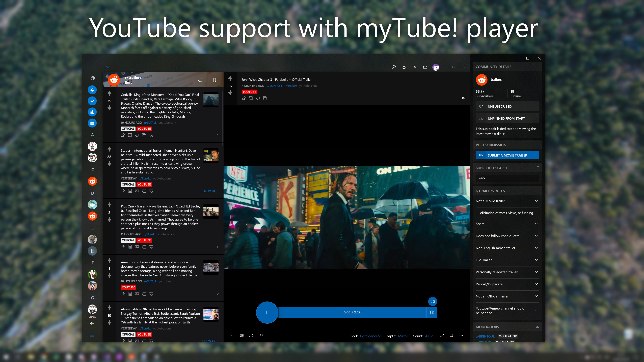The image size is (644, 362).
Task: Expand the Spam rule
Action: [536, 224]
